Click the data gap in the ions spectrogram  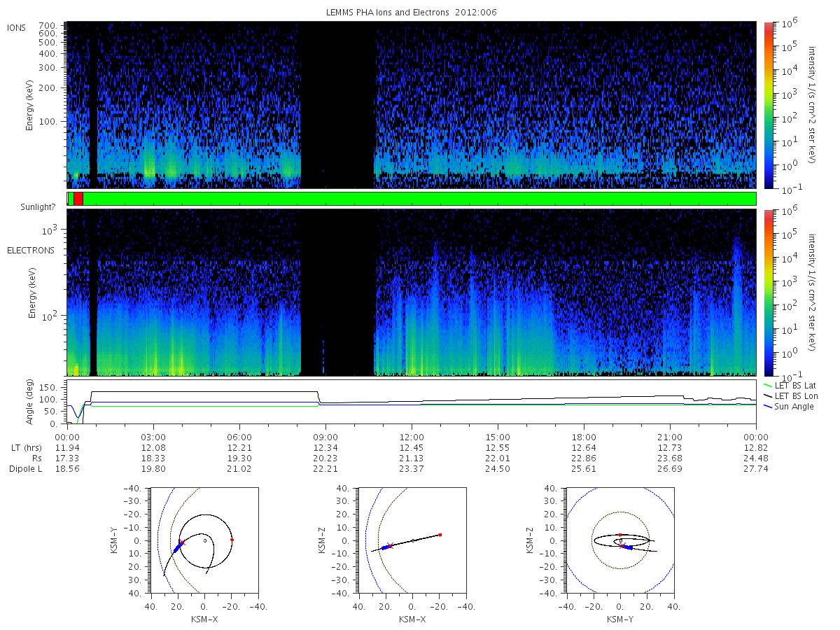[x=337, y=105]
